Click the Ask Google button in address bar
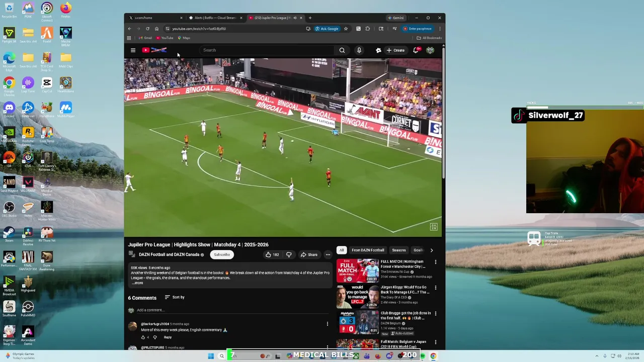The width and height of the screenshot is (644, 362). coord(327,29)
